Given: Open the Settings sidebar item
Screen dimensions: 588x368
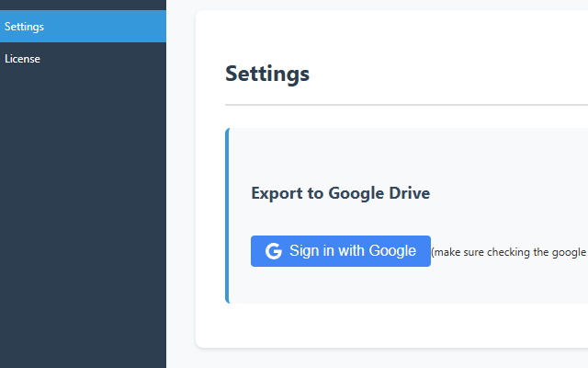Looking at the screenshot, I should tap(83, 27).
